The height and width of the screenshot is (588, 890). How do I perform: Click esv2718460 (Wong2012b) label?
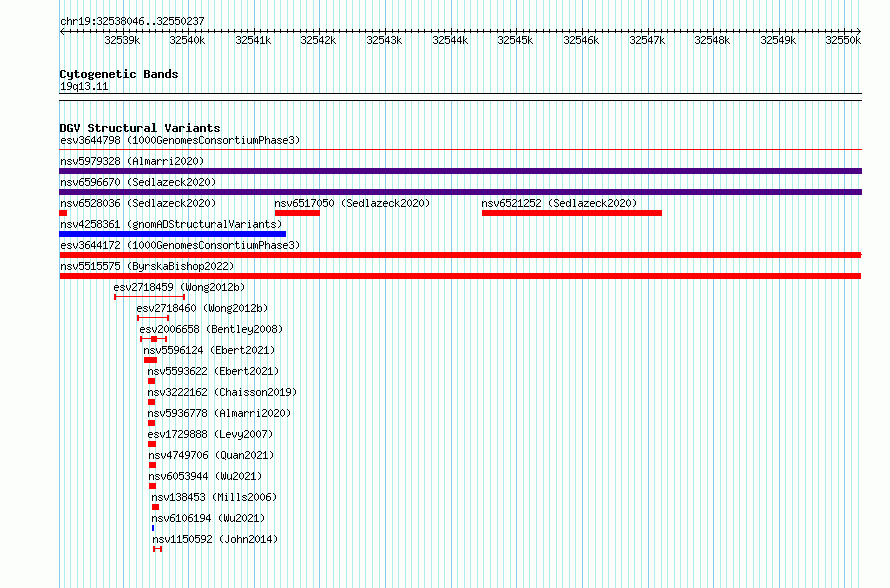(x=202, y=308)
